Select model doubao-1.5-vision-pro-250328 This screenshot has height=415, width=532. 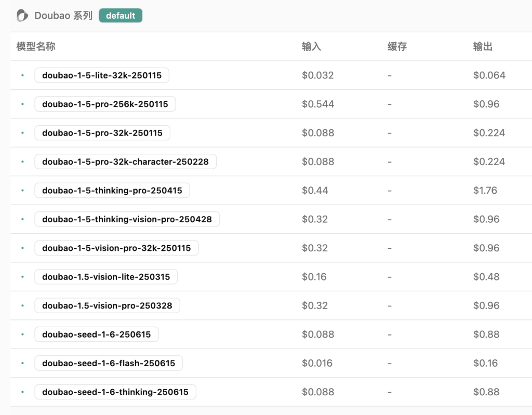(x=107, y=306)
